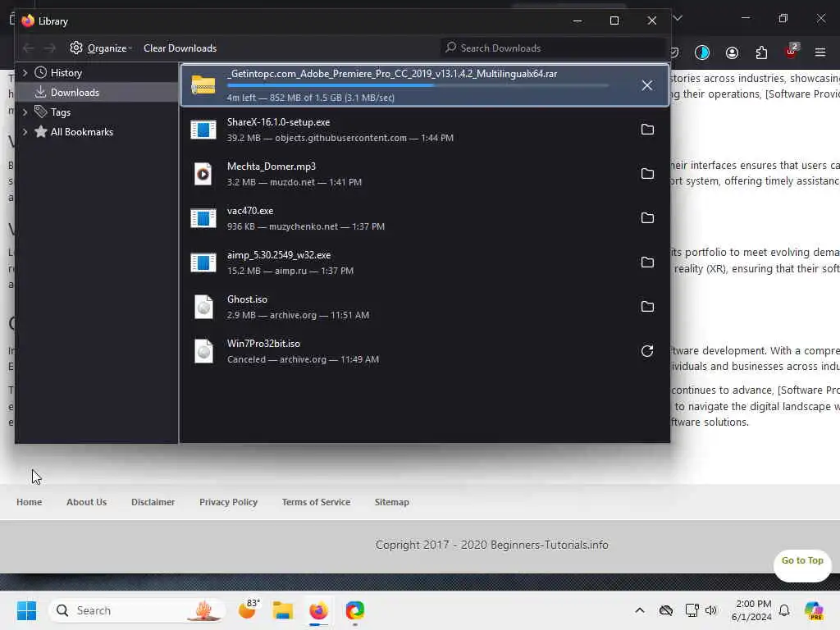Open the clock showing 2:00 PM
The width and height of the screenshot is (840, 630).
click(751, 610)
